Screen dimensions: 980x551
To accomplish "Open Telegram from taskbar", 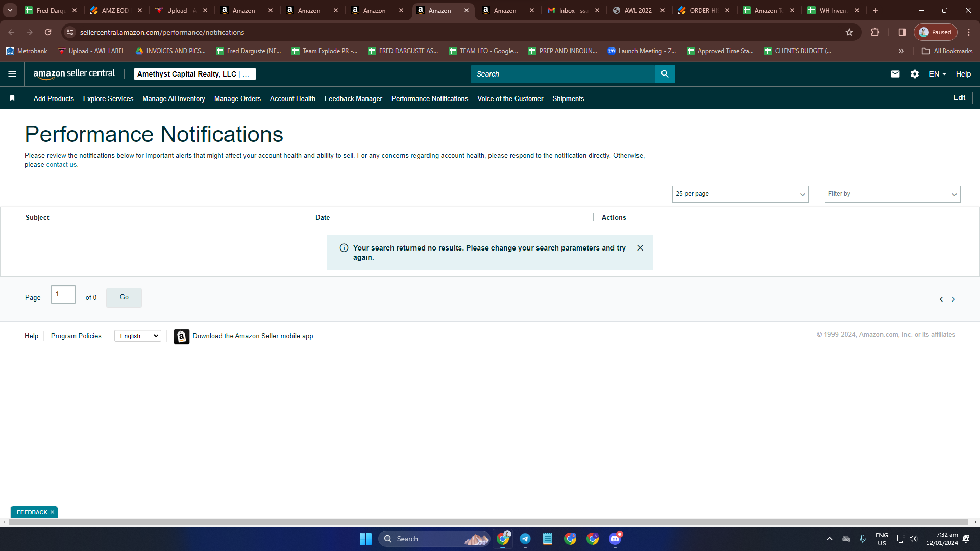I will tap(525, 539).
